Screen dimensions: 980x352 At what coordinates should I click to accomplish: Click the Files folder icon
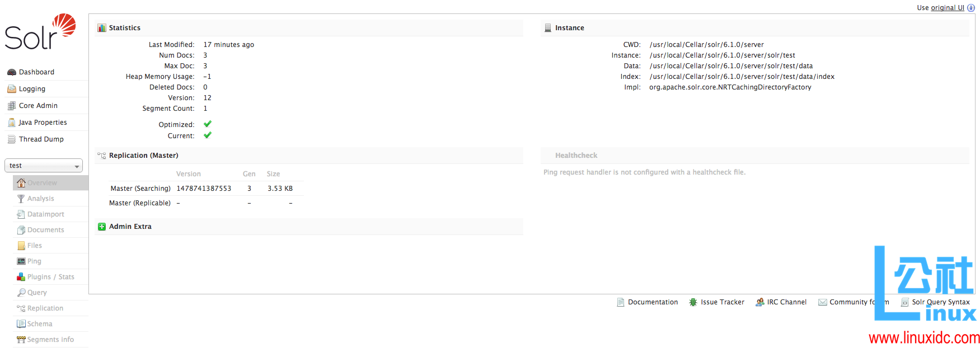pos(21,246)
